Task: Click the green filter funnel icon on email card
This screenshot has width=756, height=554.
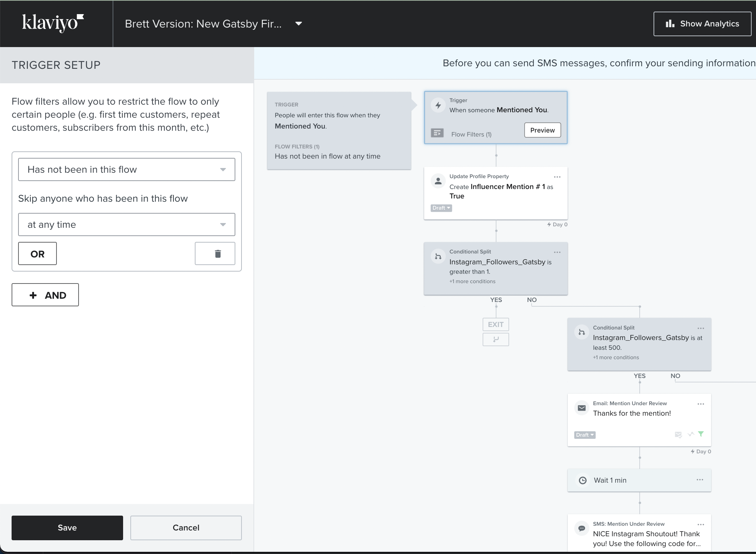Action: [701, 434]
